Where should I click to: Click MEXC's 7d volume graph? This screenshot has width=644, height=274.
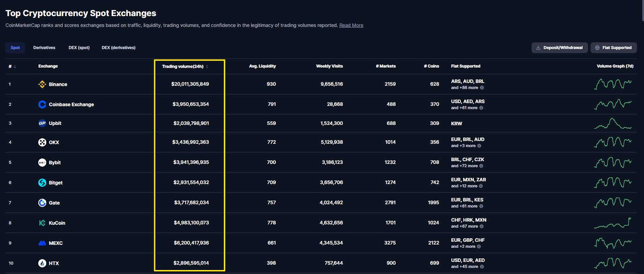(613, 243)
